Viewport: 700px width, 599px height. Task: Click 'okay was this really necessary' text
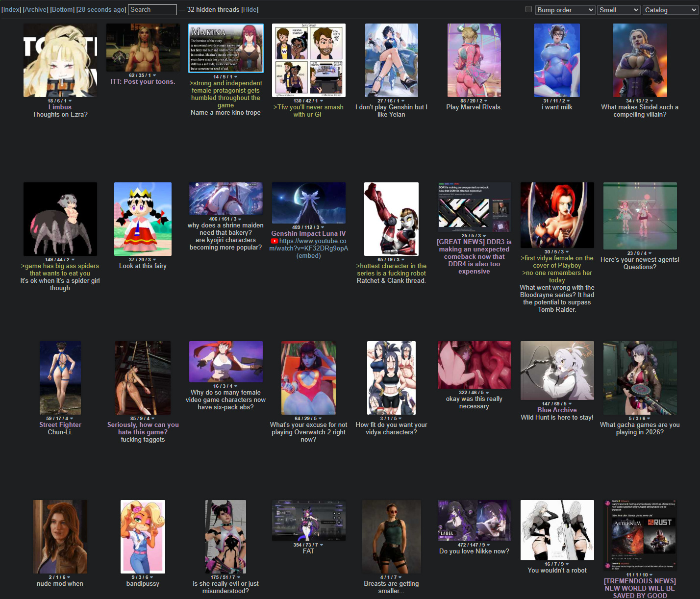474,402
